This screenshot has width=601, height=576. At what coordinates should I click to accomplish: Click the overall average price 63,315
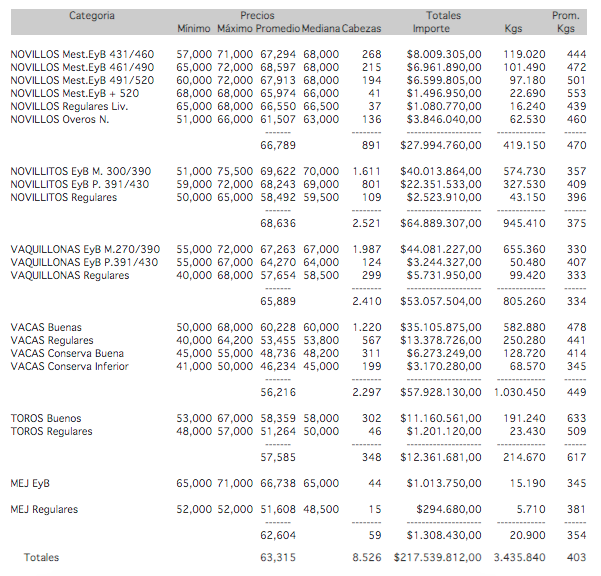coord(278,558)
